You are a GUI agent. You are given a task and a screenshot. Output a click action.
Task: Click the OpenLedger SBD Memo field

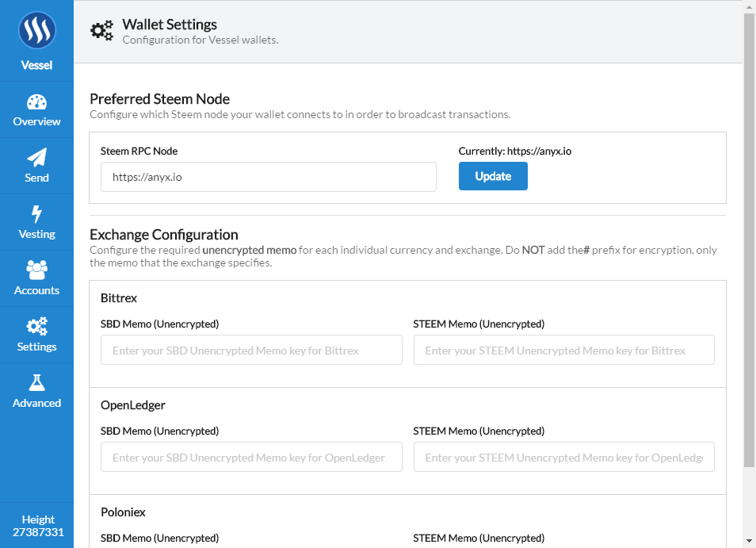tap(251, 457)
